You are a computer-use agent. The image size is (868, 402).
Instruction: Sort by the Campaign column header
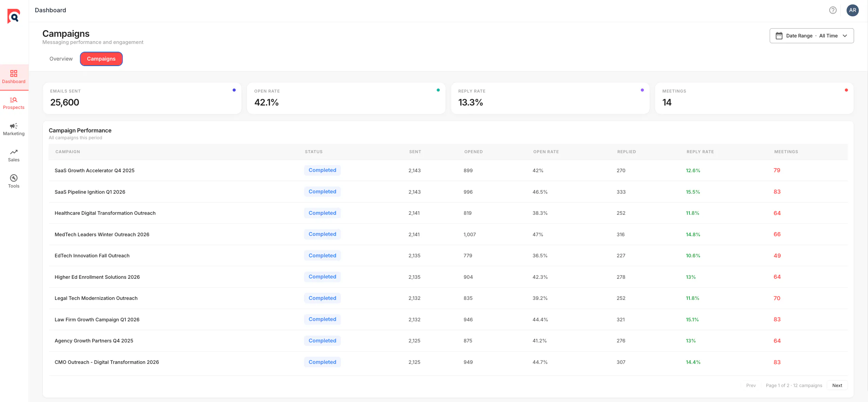pos(68,152)
